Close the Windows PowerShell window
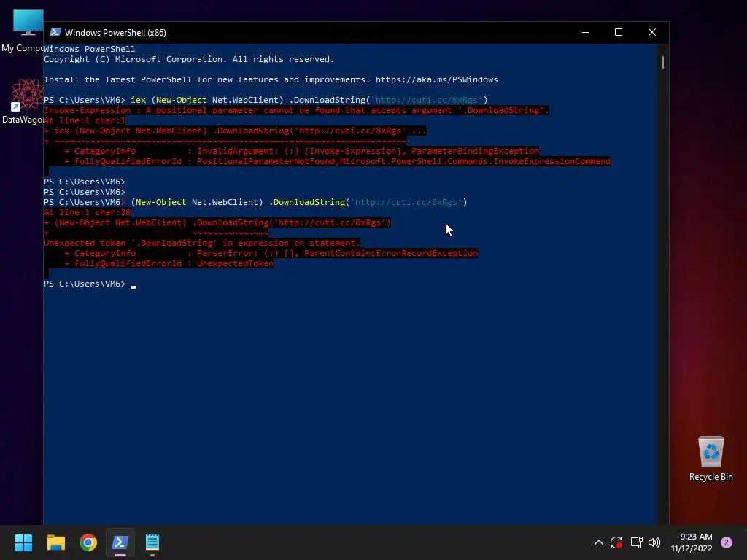The height and width of the screenshot is (560, 747). (x=652, y=32)
